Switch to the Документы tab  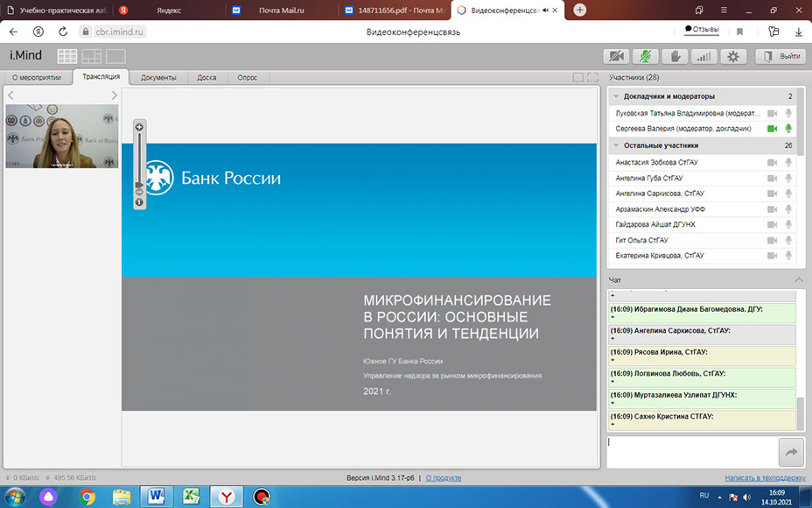158,77
